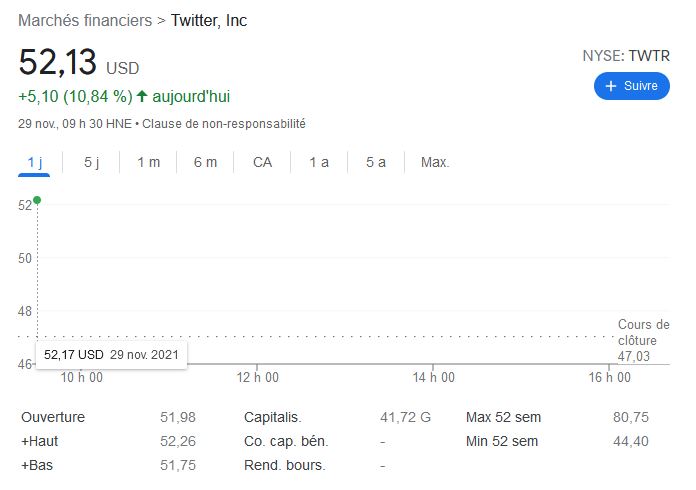
Task: Click the Cours de clôture label
Action: [643, 332]
